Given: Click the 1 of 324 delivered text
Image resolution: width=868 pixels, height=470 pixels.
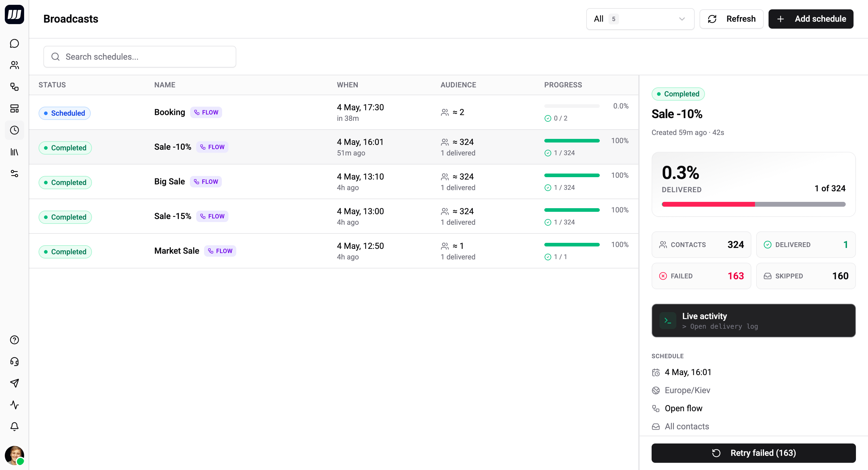Looking at the screenshot, I should 830,188.
